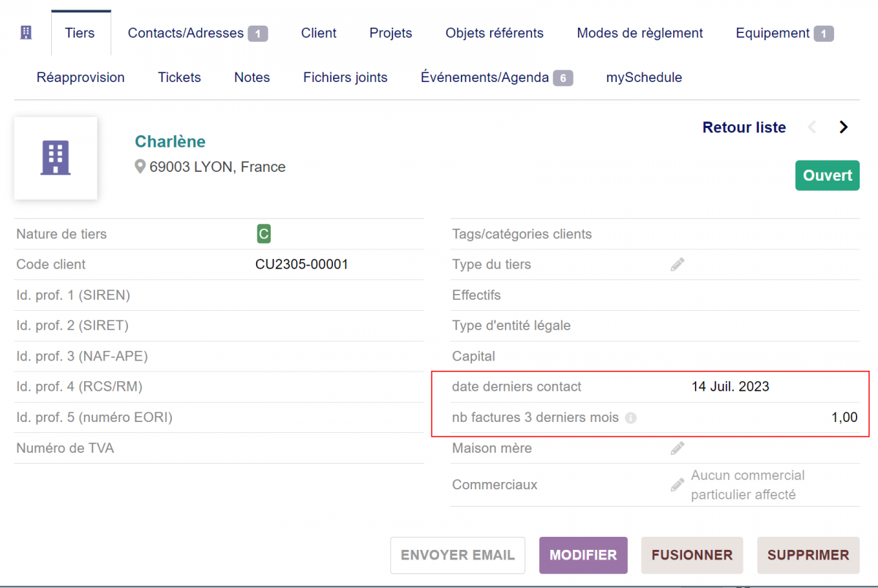Open the Projets tab

391,33
